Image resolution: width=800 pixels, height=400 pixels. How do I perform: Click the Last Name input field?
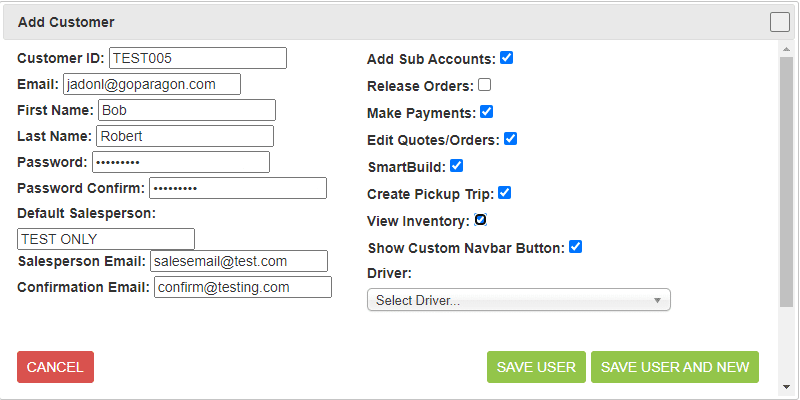pos(184,136)
